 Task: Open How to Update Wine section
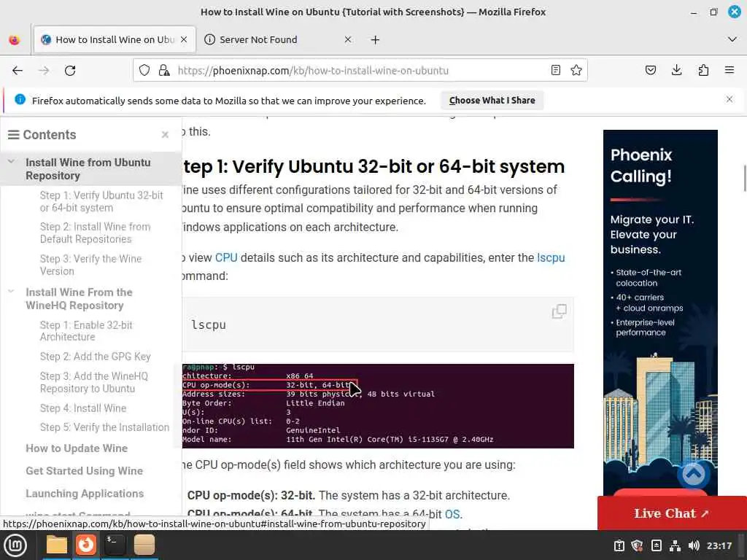coord(77,448)
